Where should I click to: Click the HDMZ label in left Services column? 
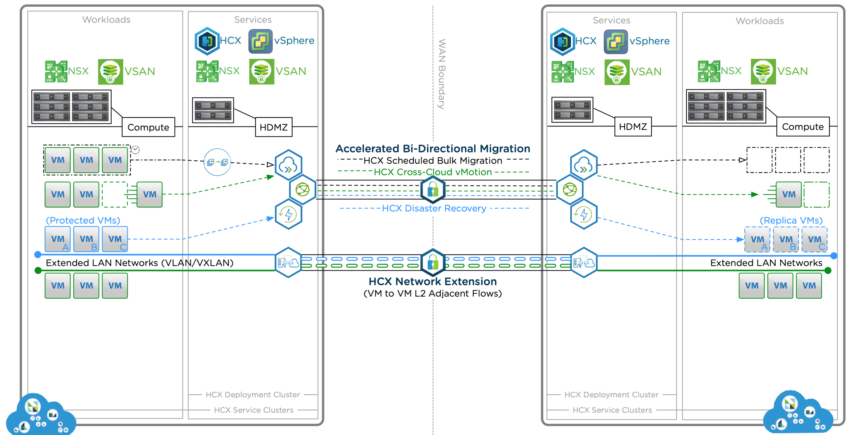pyautogui.click(x=273, y=127)
